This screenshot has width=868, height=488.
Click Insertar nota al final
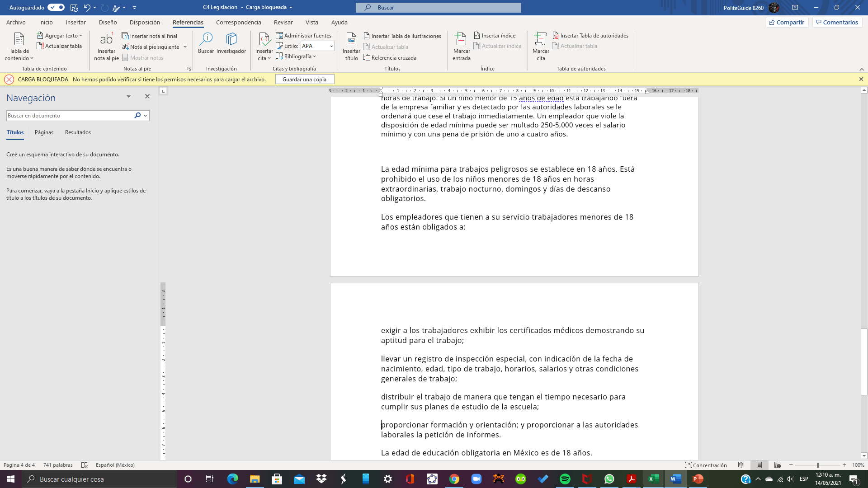coord(150,36)
